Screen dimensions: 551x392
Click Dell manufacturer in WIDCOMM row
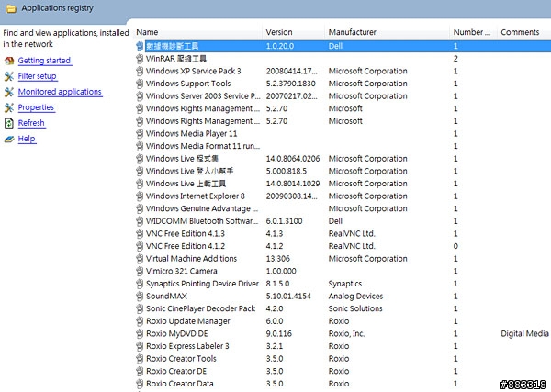(335, 221)
